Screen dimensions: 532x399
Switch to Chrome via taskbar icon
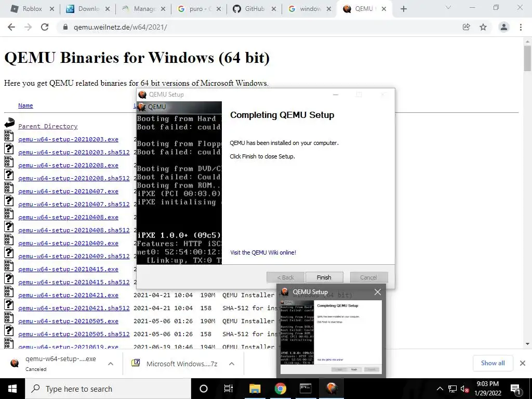click(x=280, y=389)
